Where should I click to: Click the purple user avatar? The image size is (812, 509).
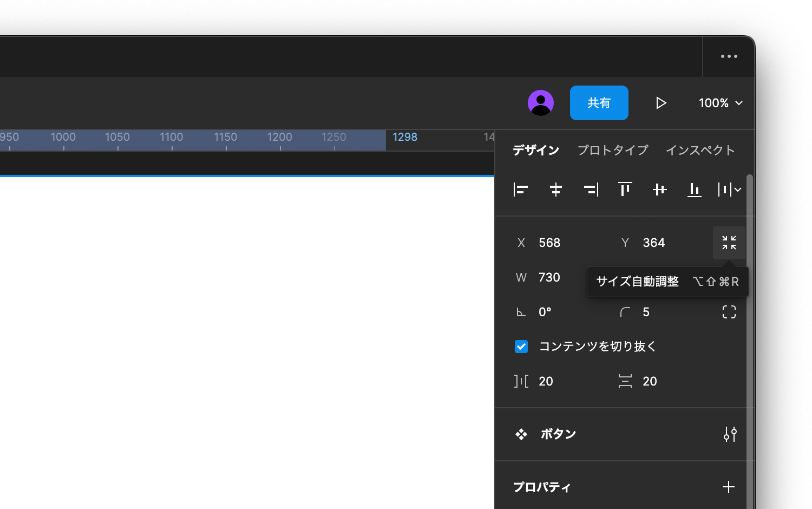pos(541,103)
